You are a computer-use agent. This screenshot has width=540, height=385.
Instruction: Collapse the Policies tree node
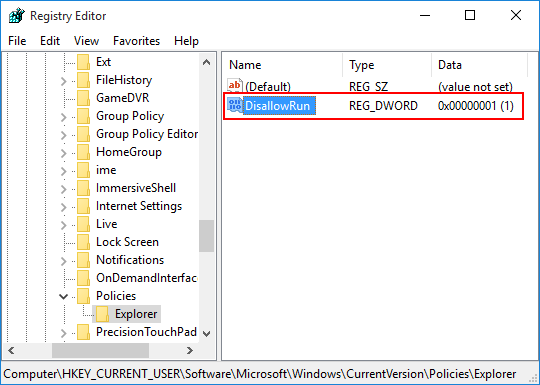pyautogui.click(x=63, y=296)
